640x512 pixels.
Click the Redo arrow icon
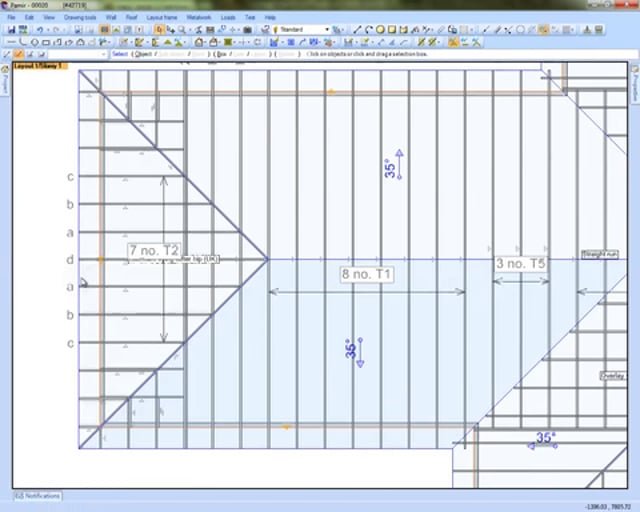pos(56,30)
